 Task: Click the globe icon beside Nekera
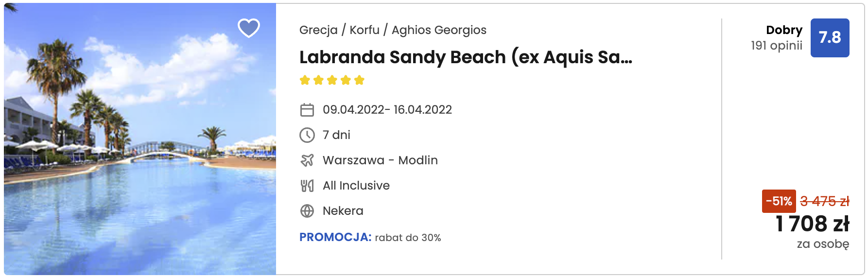(307, 211)
